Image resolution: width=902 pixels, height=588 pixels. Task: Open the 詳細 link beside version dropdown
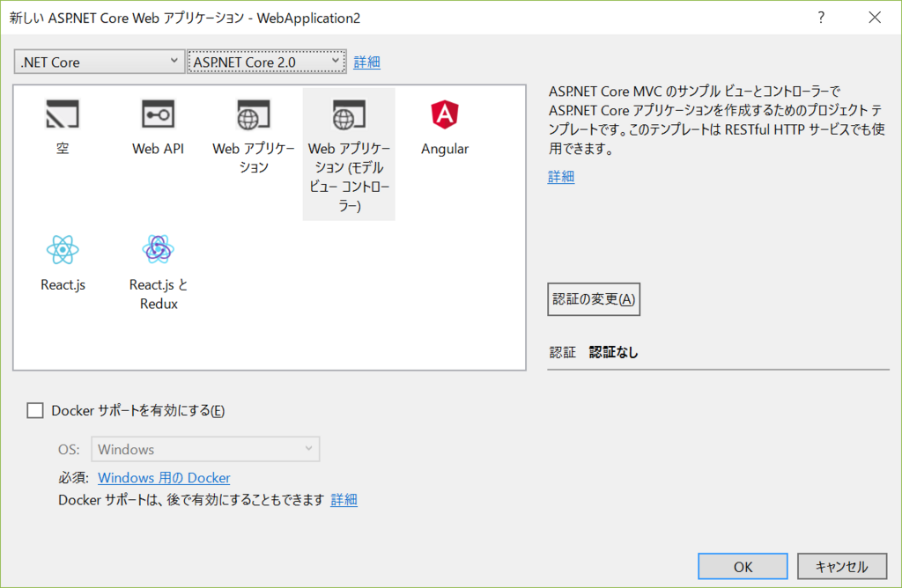[x=367, y=62]
